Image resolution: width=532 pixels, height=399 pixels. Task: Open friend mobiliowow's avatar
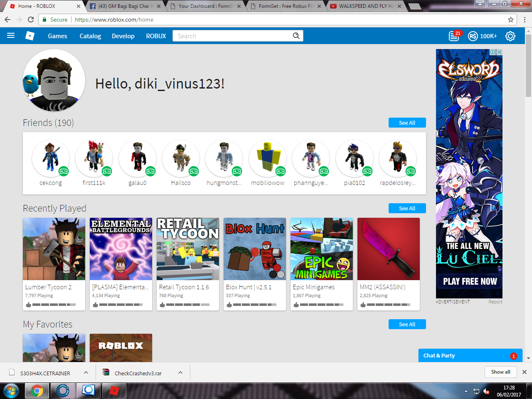point(268,158)
